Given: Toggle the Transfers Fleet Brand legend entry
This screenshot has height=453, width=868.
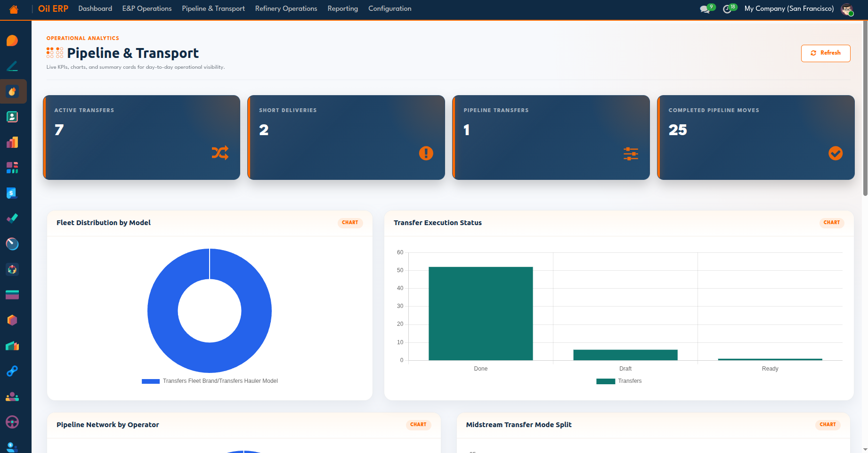Looking at the screenshot, I should (210, 381).
